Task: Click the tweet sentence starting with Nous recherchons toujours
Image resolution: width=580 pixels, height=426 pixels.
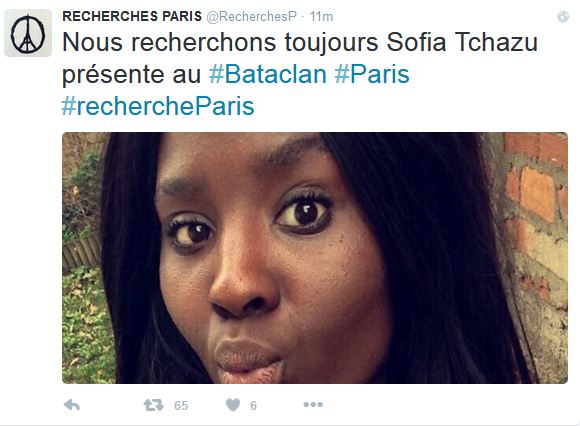Action: pos(300,42)
